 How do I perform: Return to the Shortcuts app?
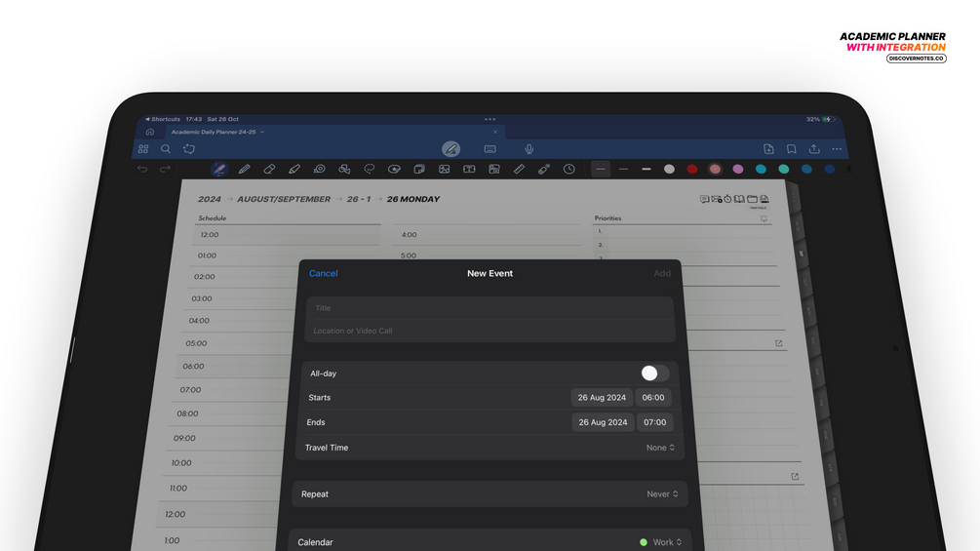click(x=163, y=119)
